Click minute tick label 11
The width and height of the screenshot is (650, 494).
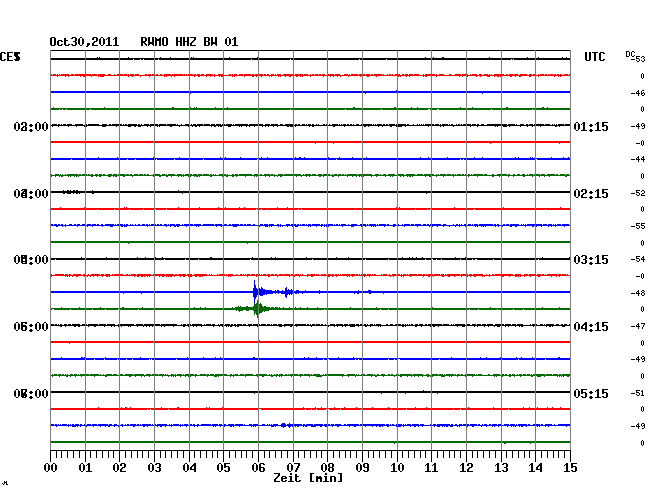click(431, 468)
